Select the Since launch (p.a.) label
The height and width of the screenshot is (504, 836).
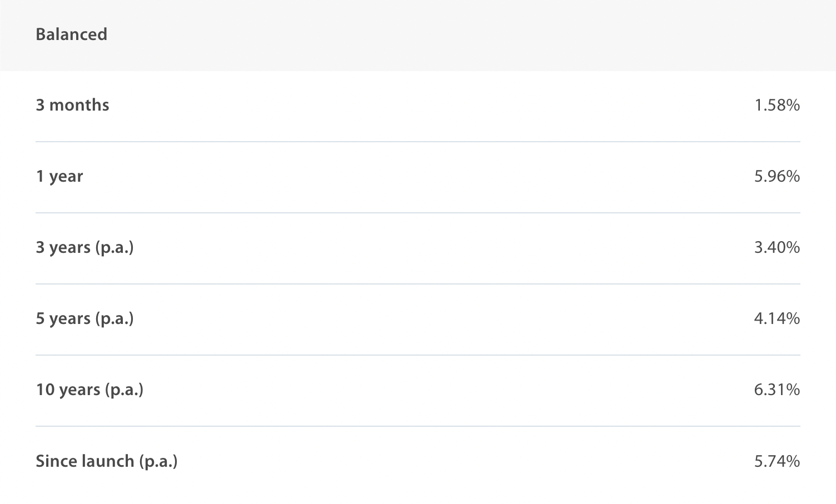(x=106, y=461)
